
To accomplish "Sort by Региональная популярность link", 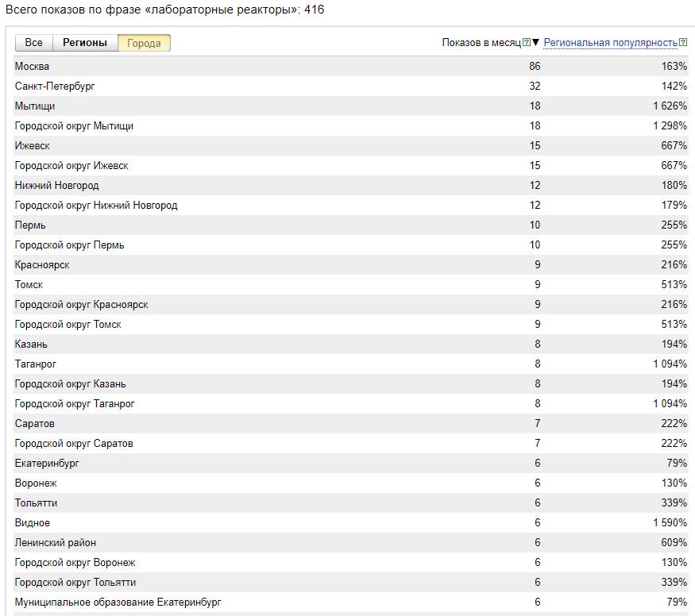I will tap(610, 43).
